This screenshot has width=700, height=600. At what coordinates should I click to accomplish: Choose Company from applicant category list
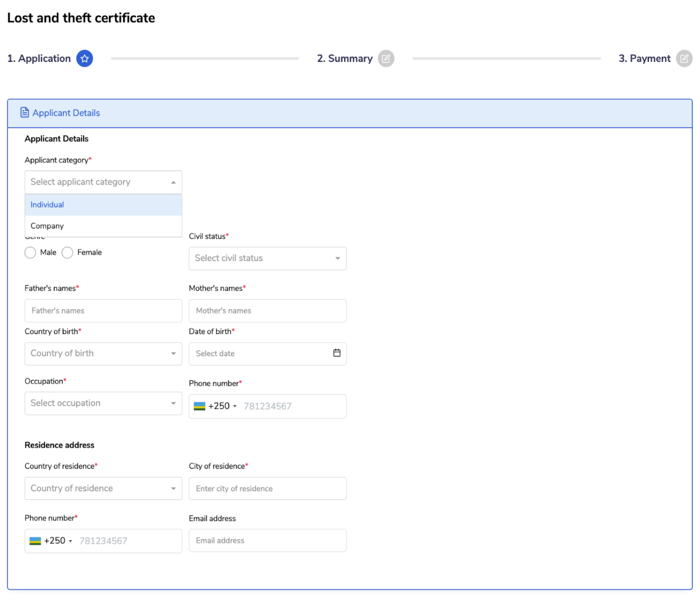tap(103, 226)
